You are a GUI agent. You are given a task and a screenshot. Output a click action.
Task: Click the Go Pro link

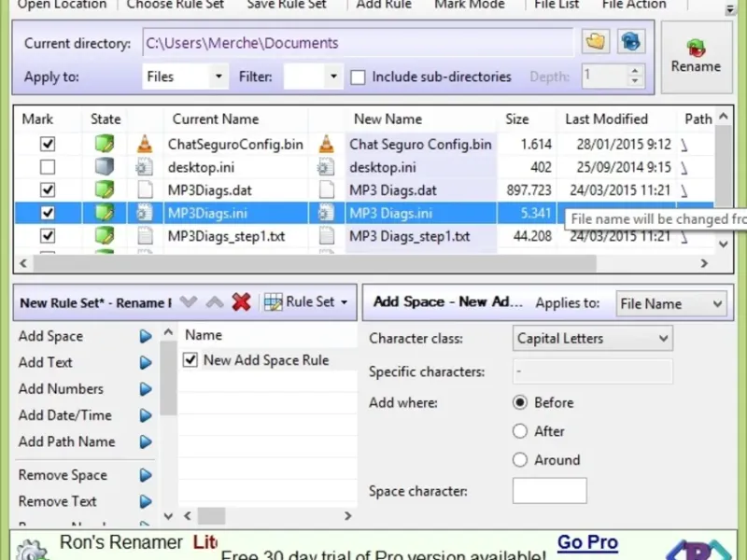tap(587, 542)
